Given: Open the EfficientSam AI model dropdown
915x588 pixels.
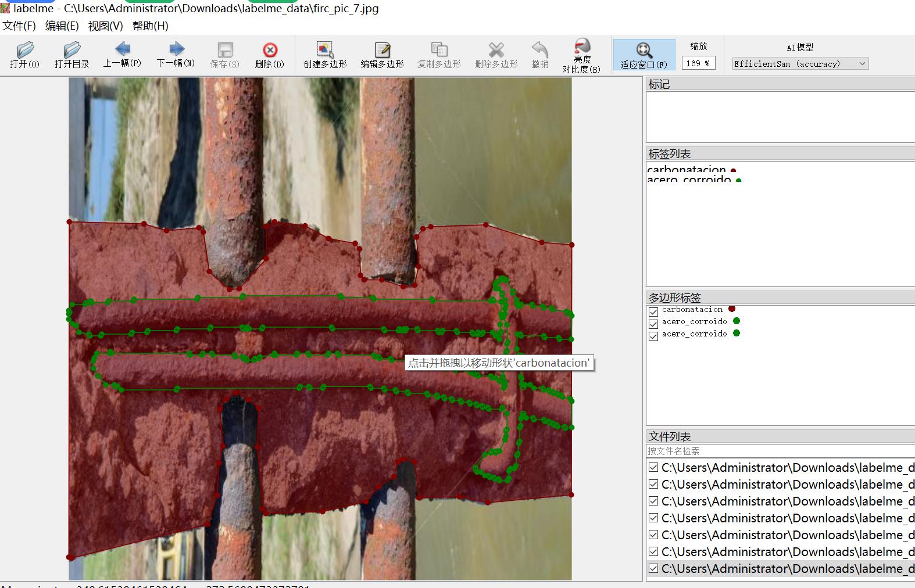Looking at the screenshot, I should 800,64.
